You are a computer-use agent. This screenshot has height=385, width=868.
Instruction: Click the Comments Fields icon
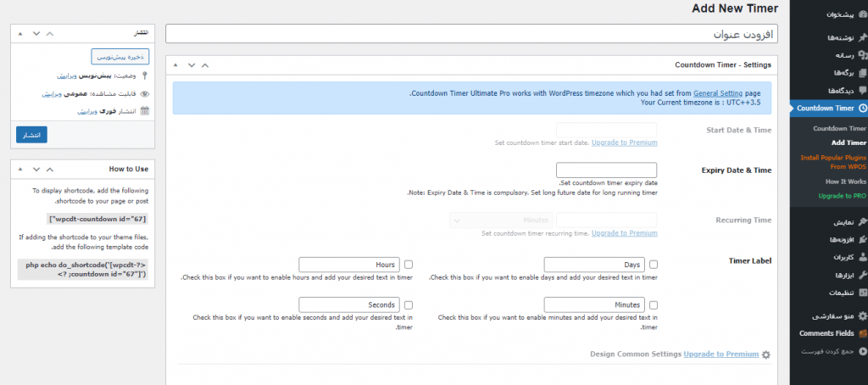862,333
